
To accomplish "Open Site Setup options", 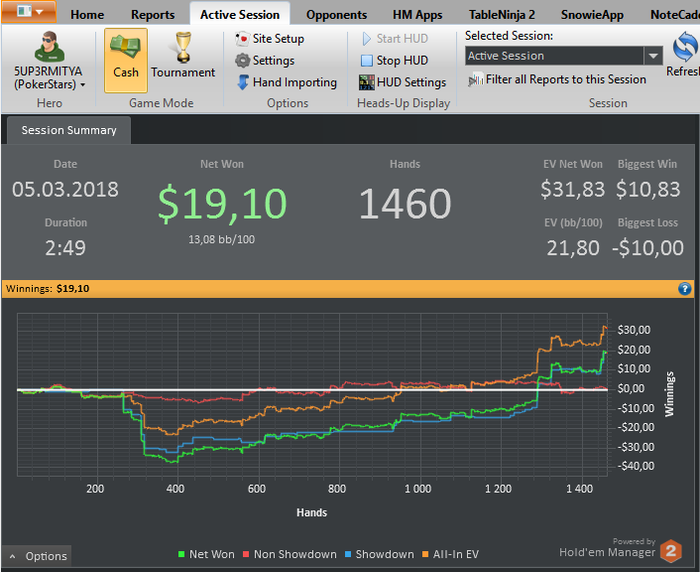I will (270, 39).
